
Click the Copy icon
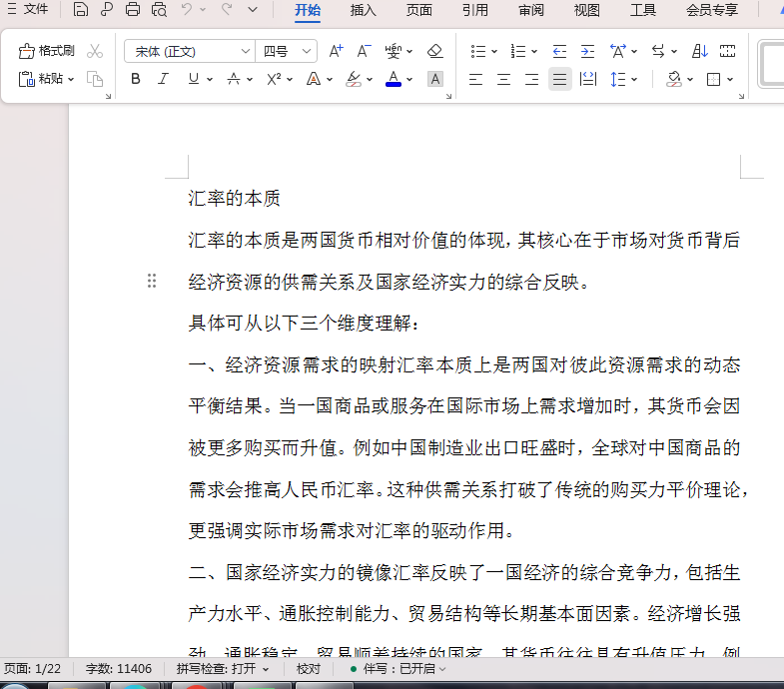click(x=95, y=79)
